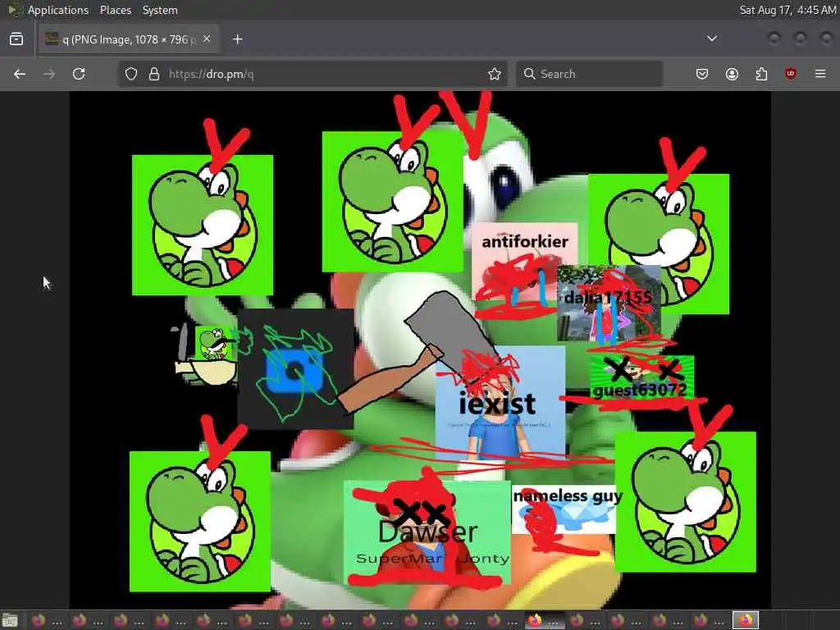
Task: Select the q (PNG Image) tab
Action: [x=129, y=39]
